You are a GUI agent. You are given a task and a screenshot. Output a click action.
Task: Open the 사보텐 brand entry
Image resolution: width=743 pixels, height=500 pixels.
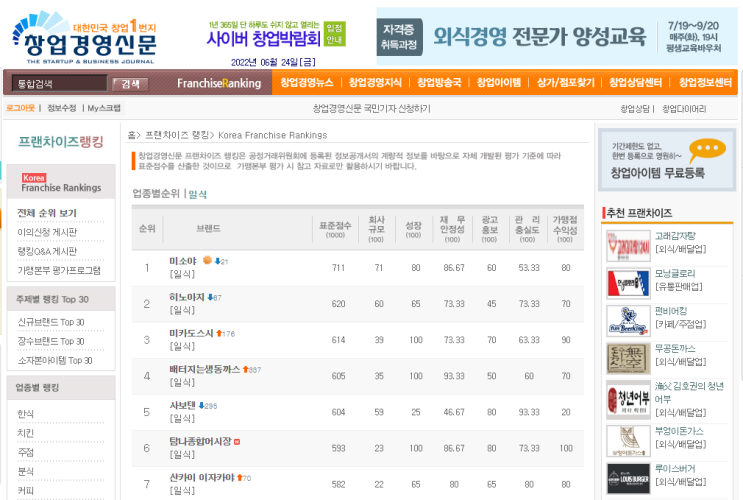[182, 405]
